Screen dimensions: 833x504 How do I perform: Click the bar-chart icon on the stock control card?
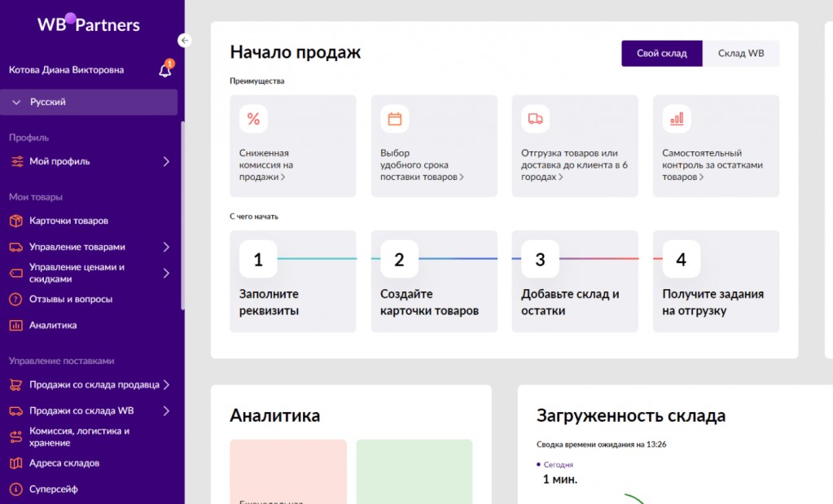point(677,119)
